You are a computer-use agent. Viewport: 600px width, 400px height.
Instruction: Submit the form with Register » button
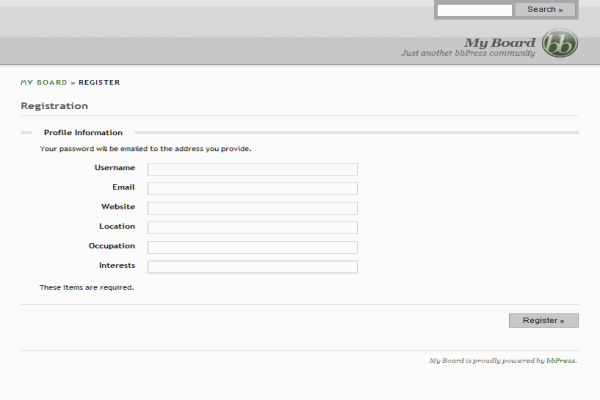click(x=543, y=320)
